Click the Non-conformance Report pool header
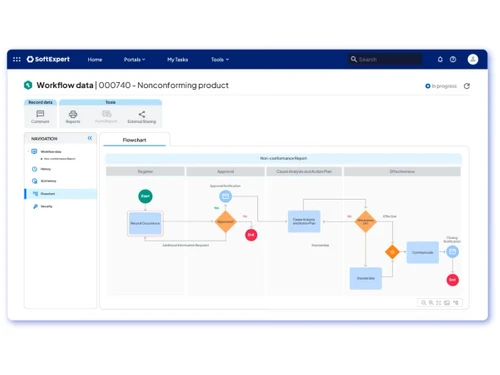This screenshot has width=500, height=375. click(x=283, y=158)
